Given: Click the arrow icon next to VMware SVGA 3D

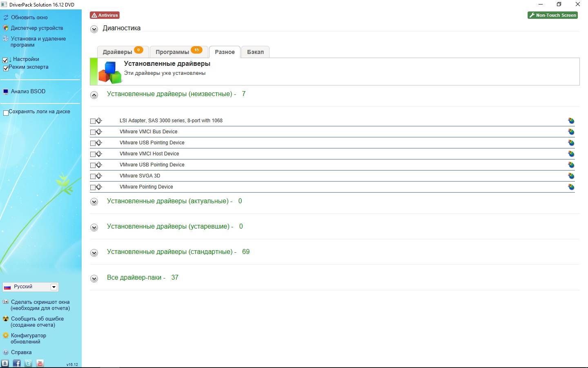Looking at the screenshot, I should 99,176.
